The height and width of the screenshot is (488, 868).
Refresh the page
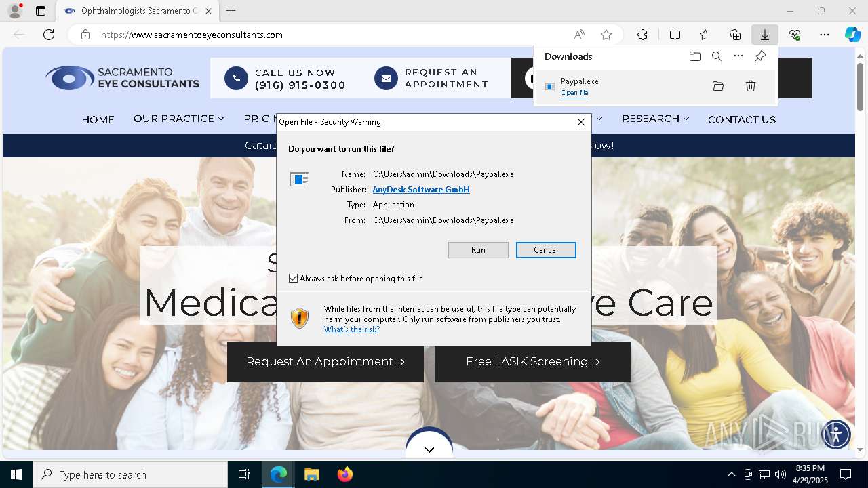[x=49, y=35]
